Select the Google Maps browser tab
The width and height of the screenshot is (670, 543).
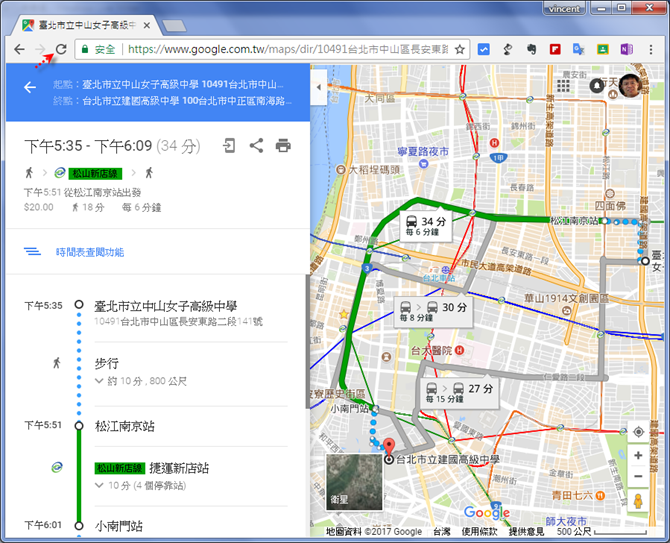[x=85, y=26]
